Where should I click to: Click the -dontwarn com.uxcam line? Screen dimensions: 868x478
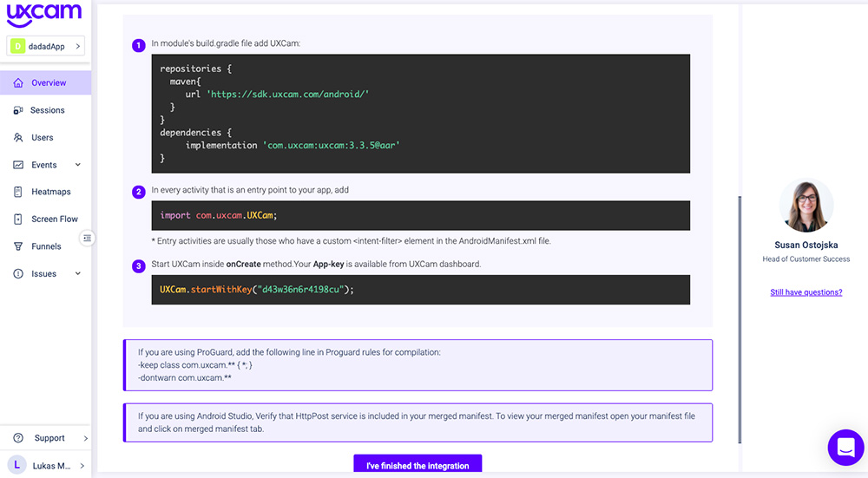tap(184, 378)
